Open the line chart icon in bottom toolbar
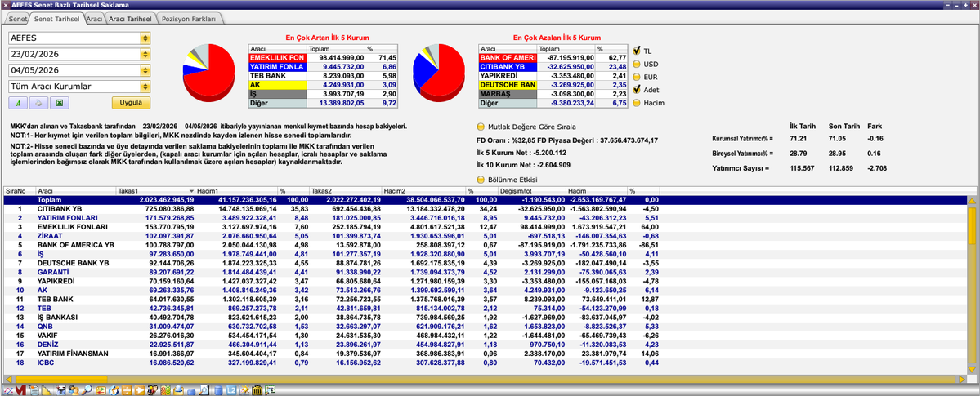This screenshot has height=396, width=980. point(7,390)
